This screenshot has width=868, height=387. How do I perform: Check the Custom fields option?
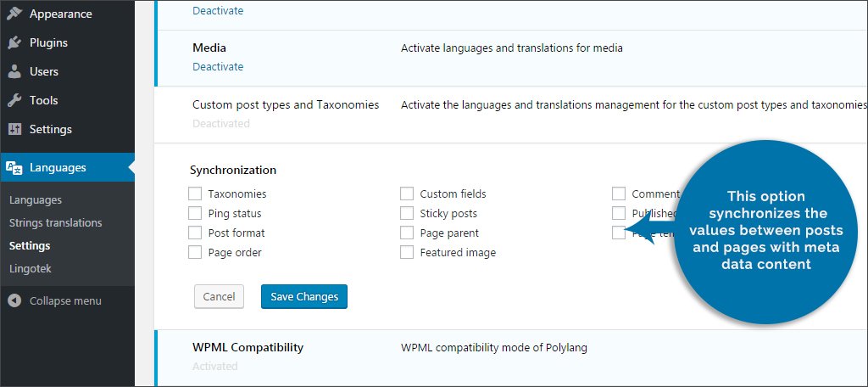point(407,193)
